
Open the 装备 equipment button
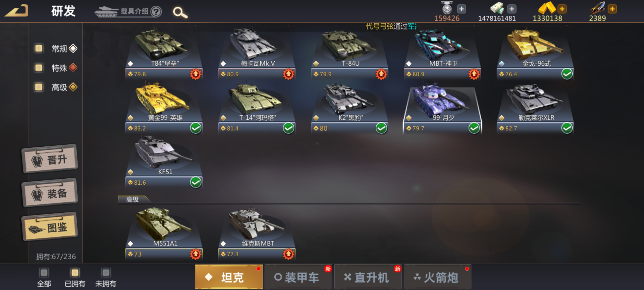tap(49, 193)
